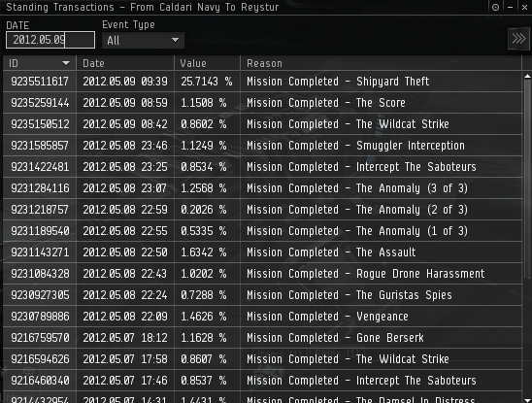
Task: Minimize the Standing Transactions window
Action: coord(510,7)
